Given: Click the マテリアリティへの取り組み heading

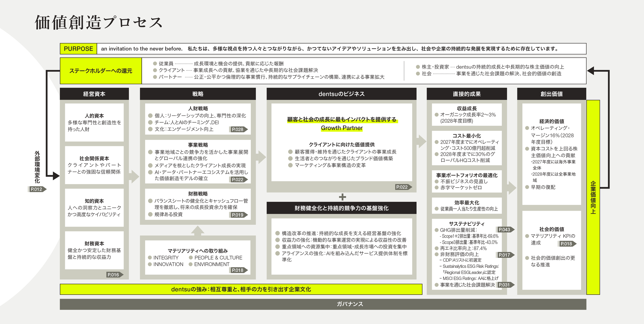Looking at the screenshot, I should coord(198,251).
